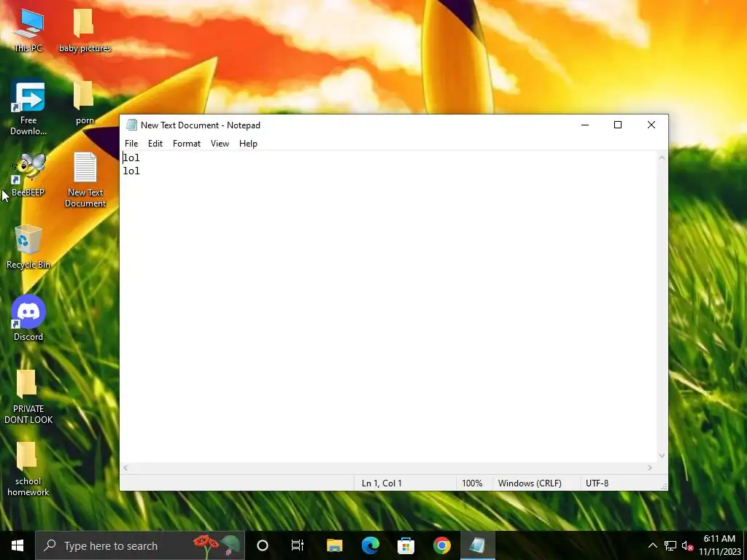Image resolution: width=747 pixels, height=560 pixels.
Task: Open network status tray icon
Action: point(670,545)
